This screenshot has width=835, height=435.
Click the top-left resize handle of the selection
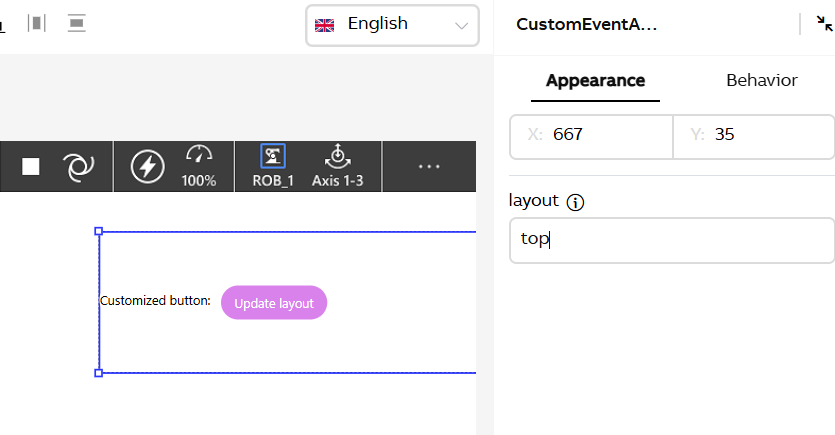coord(99,231)
